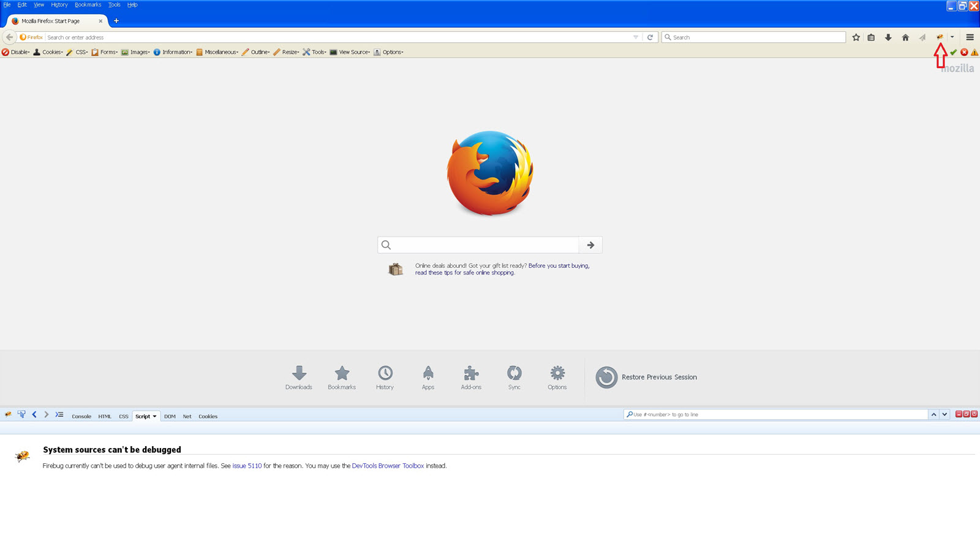Expand the address bar history dropdown
980x535 pixels.
[635, 37]
